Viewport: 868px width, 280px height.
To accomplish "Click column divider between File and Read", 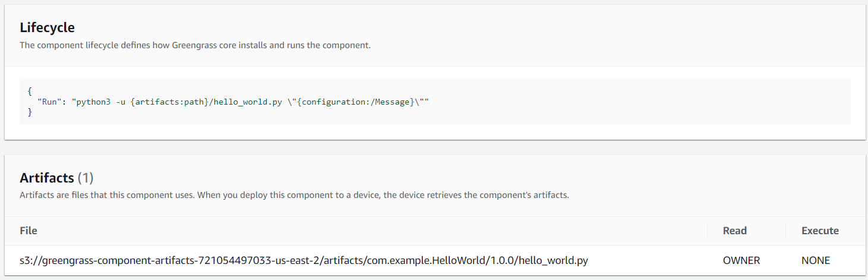I will coord(707,231).
